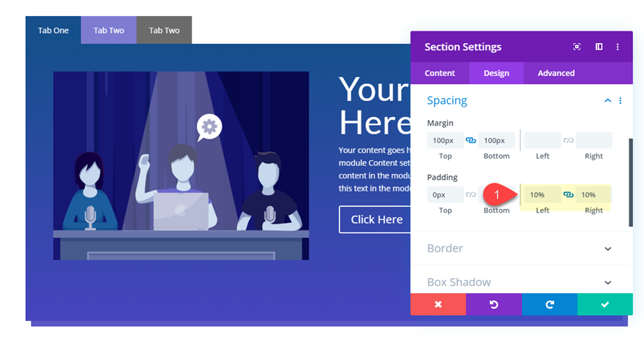
Task: Click the Margin Bottom input field
Action: click(x=497, y=140)
